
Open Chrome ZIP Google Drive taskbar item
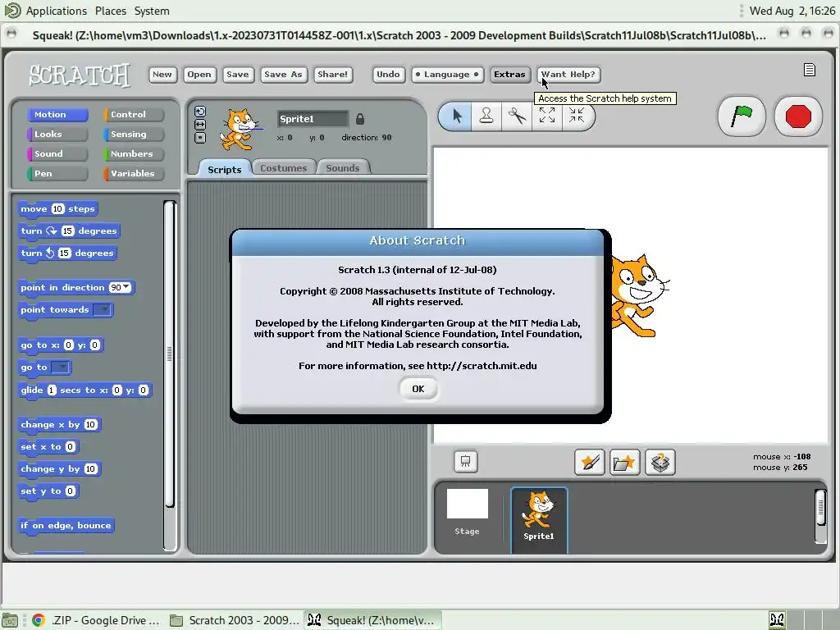(97, 620)
